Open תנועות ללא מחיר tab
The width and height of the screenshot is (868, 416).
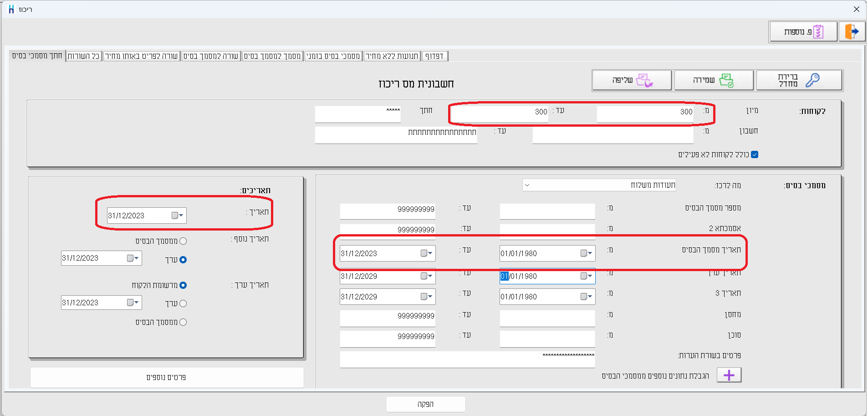(392, 56)
